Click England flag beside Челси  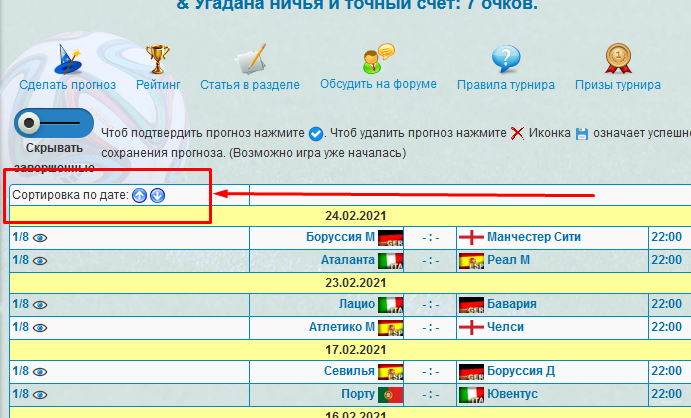click(471, 328)
